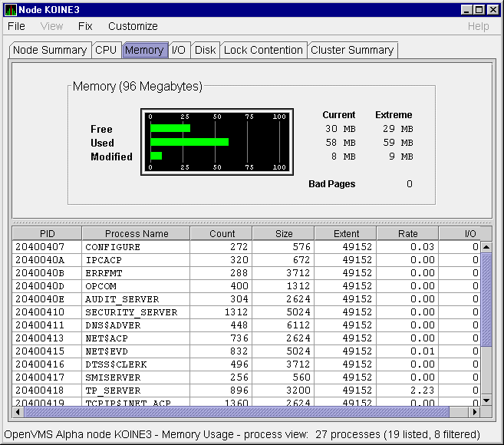Select the IPCACP process name
The width and height of the screenshot is (504, 445).
(104, 260)
